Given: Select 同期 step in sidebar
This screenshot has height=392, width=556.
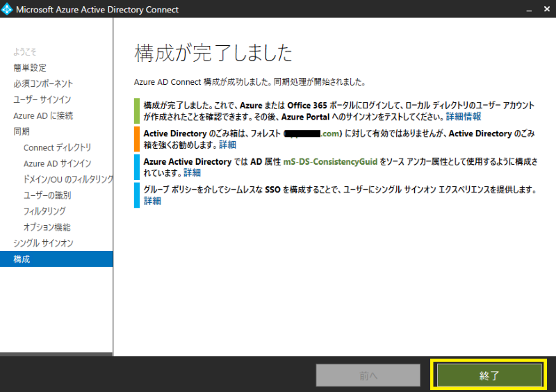Looking at the screenshot, I should tap(22, 131).
